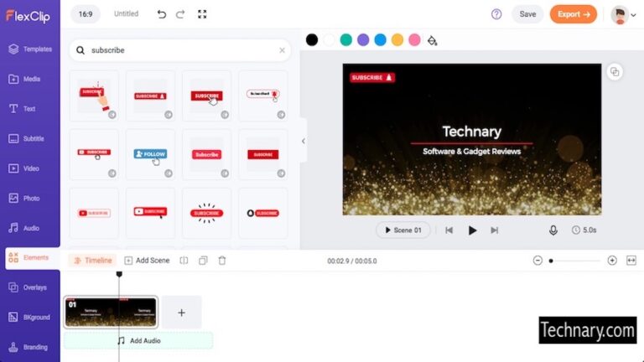Select the SUBSCRIBE badge on canvas

tap(372, 77)
